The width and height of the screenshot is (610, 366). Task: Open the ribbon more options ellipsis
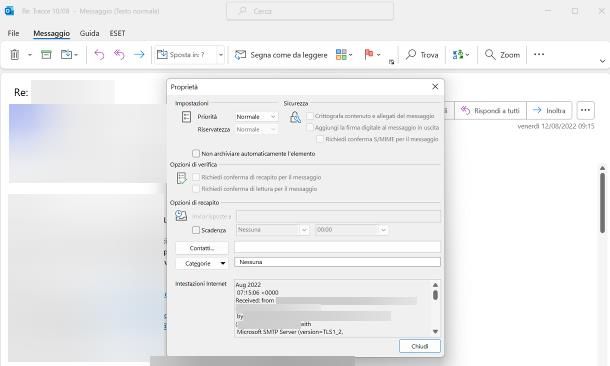tap(539, 54)
